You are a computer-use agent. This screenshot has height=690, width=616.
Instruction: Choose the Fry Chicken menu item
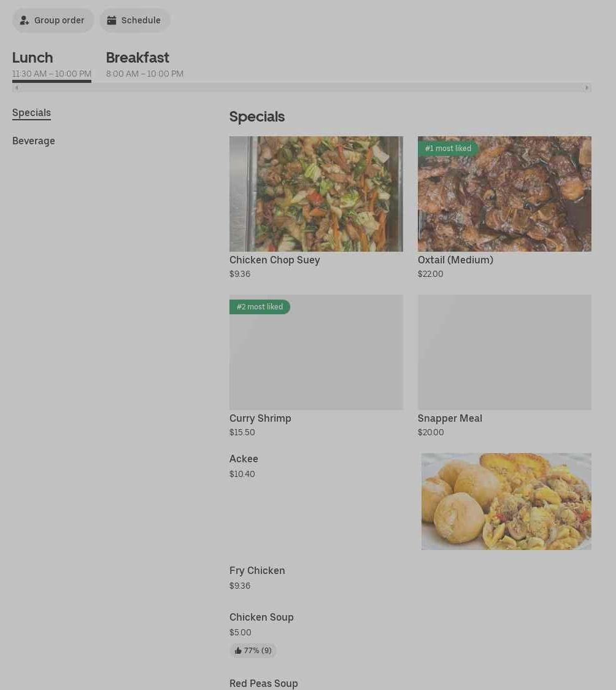257,571
